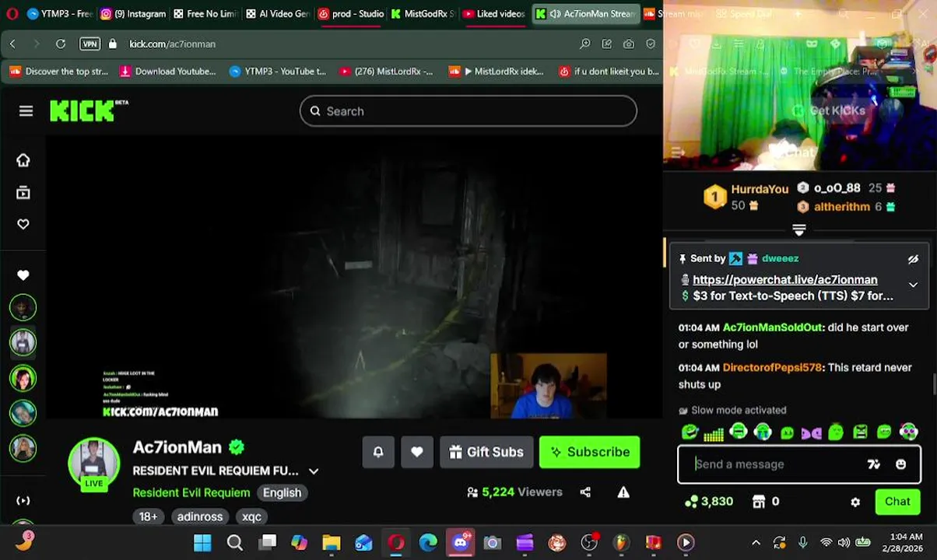Image resolution: width=937 pixels, height=560 pixels.
Task: Open (276) MistLordRx bookmark
Action: [386, 71]
